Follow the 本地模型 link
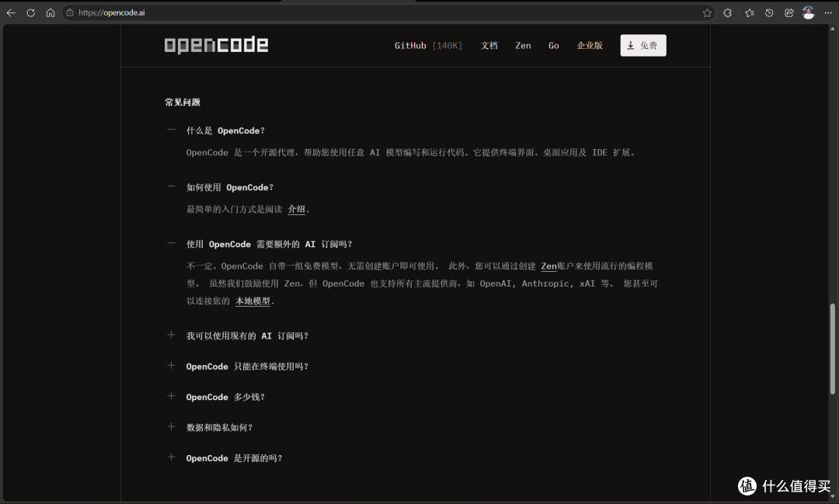Viewport: 839px width, 504px height. click(252, 301)
